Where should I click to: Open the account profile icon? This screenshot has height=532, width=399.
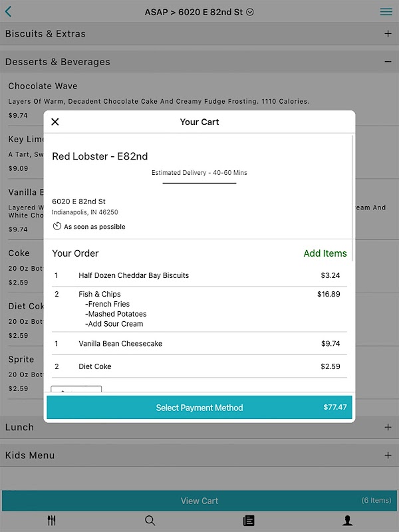[x=347, y=521]
